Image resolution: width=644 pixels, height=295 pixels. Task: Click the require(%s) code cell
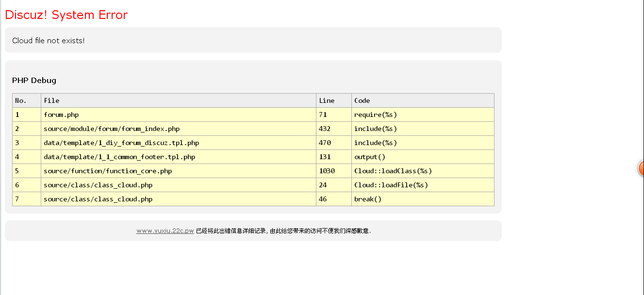click(x=423, y=115)
